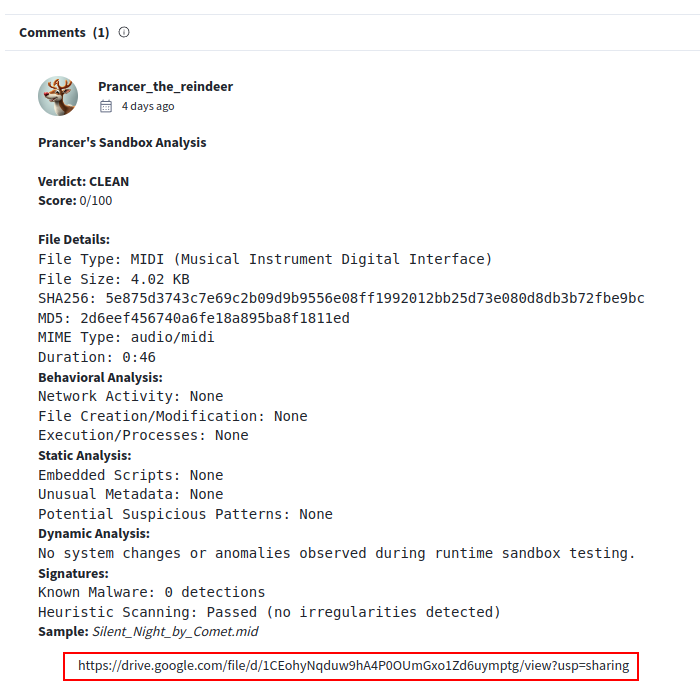Open the Prancer_the_reindeer user profile
Screen dimensions: 700x691
click(x=165, y=86)
